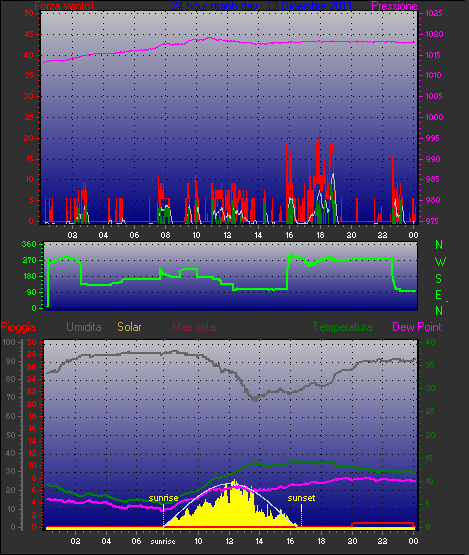Click the red rainfall step near 22 hours
Screen dimensions: 469x555
pyautogui.click(x=383, y=523)
